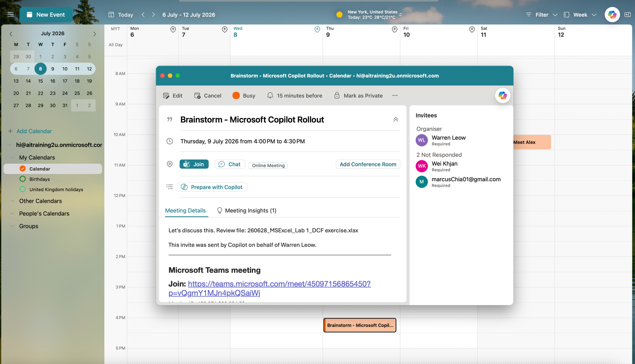This screenshot has height=364, width=635.
Task: Click Warren Leow organiser avatar
Action: coord(422,140)
